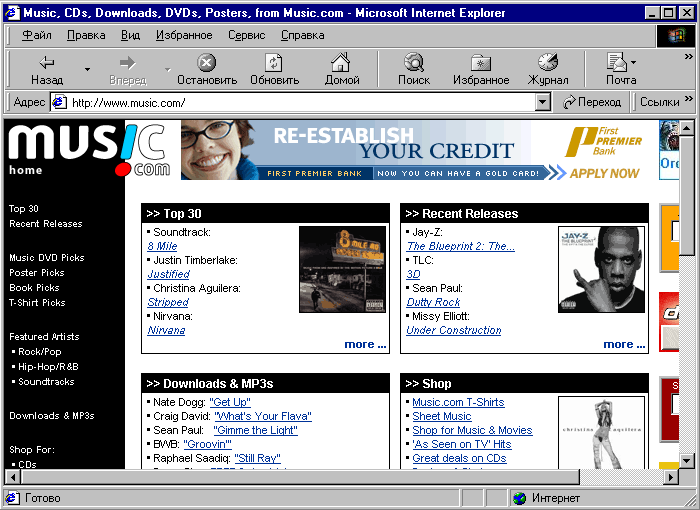Open the Журнал history panel
Screen dimensions: 700x510
click(x=548, y=69)
